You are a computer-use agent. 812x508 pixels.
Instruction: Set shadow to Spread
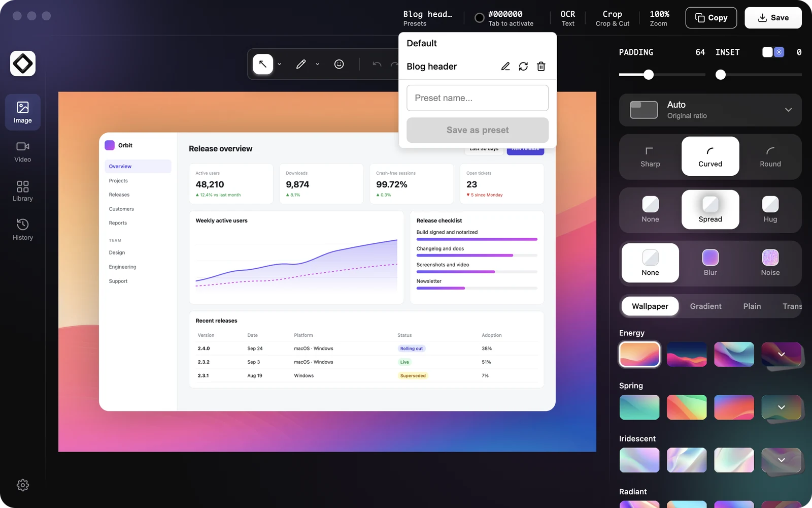pyautogui.click(x=710, y=210)
